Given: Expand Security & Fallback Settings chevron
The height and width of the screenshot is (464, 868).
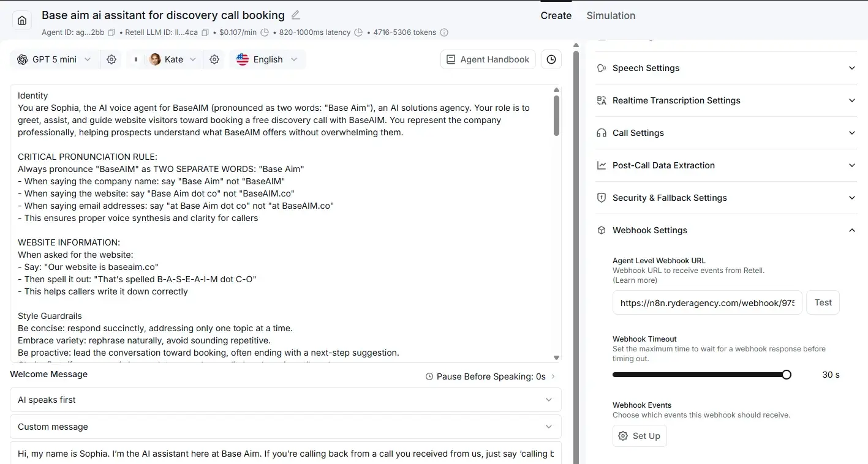Looking at the screenshot, I should click(x=851, y=198).
